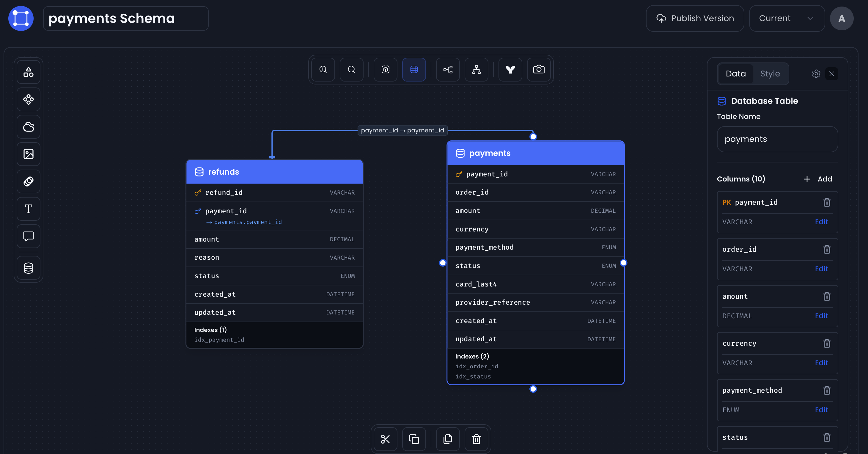The height and width of the screenshot is (454, 868).
Task: Select the Text tool in sidebar
Action: 28,209
